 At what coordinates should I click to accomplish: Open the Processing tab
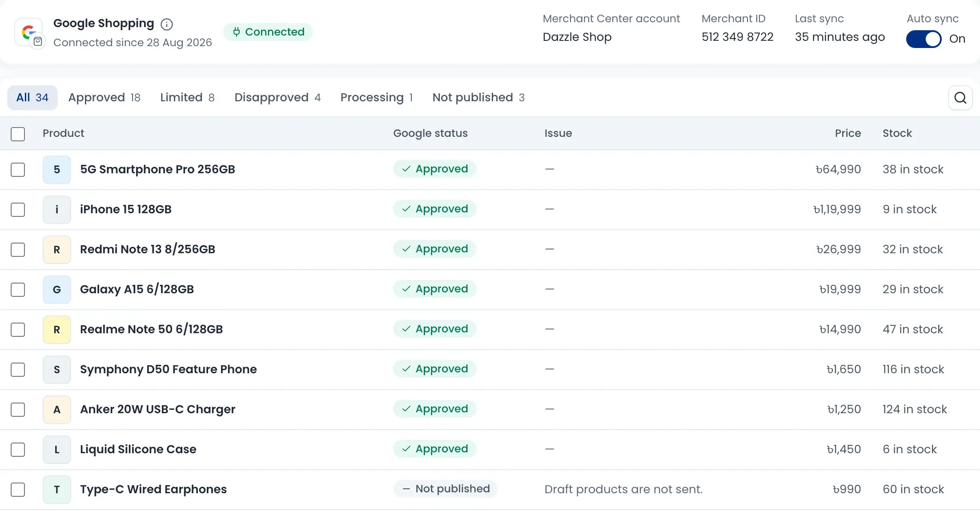pyautogui.click(x=377, y=98)
